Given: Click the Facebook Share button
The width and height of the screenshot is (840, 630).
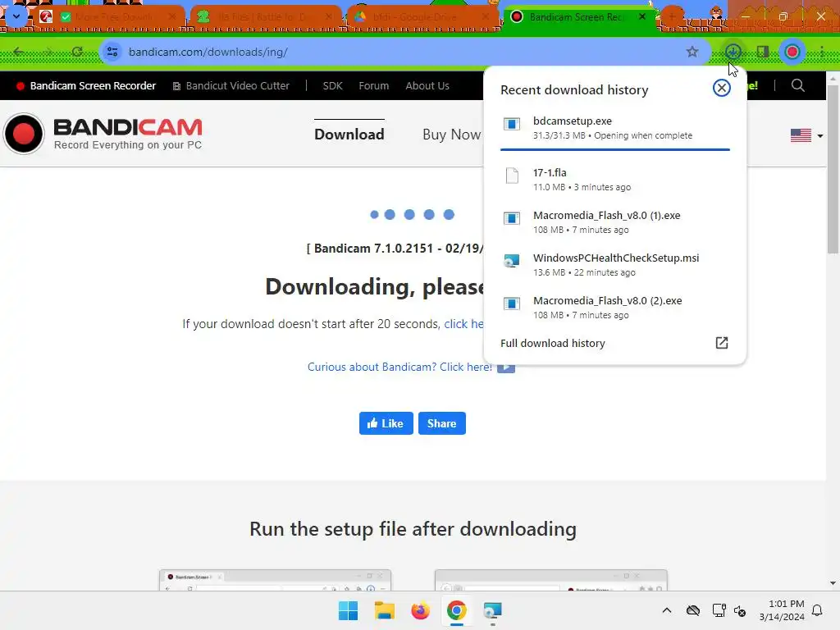Looking at the screenshot, I should pos(441,423).
